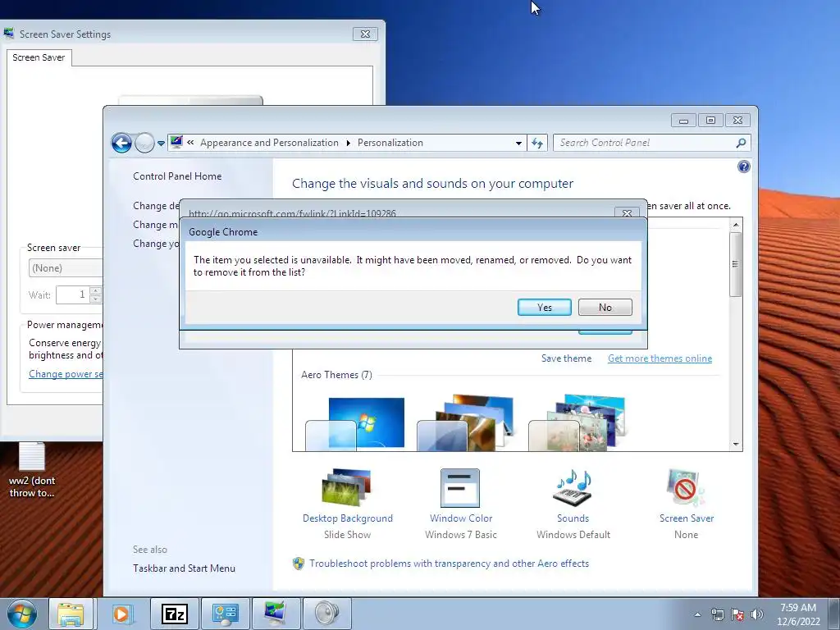The width and height of the screenshot is (840, 630).
Task: Expand the address bar history dropdown
Action: click(x=518, y=143)
